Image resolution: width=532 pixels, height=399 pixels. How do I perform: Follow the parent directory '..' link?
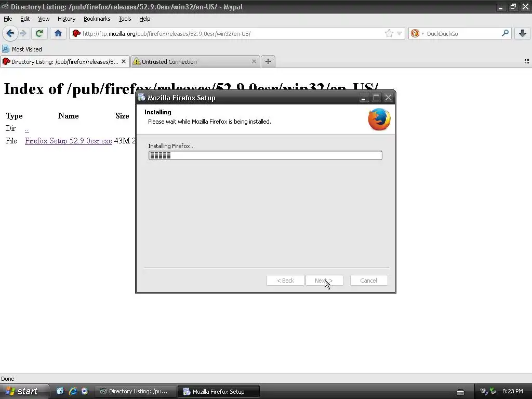(x=27, y=129)
